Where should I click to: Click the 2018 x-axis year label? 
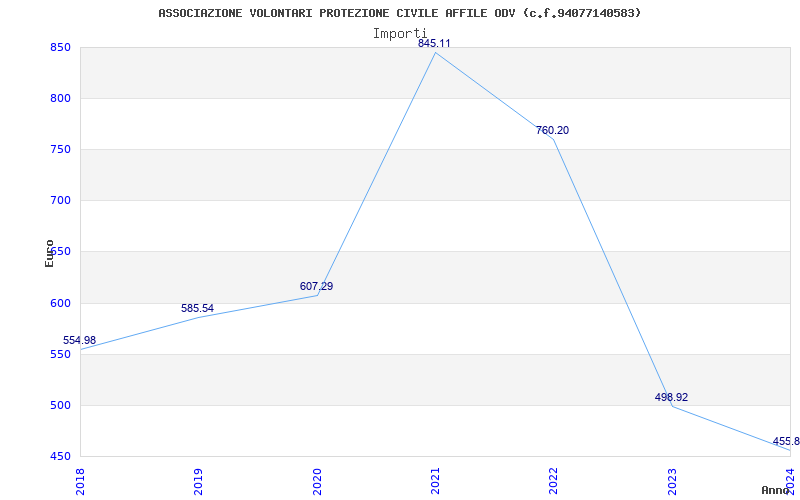tap(81, 482)
